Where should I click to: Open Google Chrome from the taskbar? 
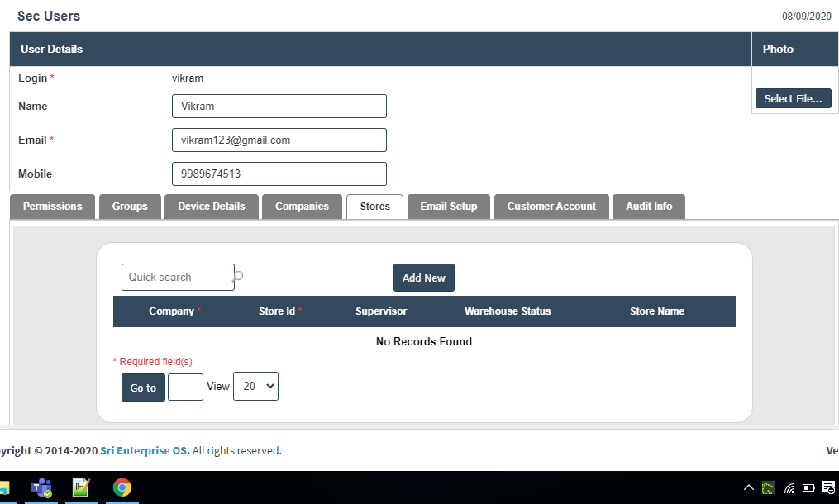[122, 487]
